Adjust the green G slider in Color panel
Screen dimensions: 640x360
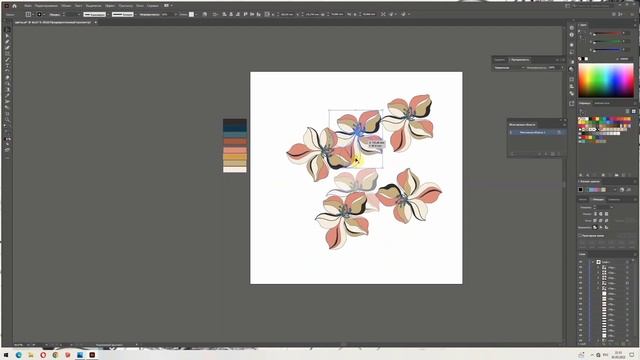coord(607,42)
